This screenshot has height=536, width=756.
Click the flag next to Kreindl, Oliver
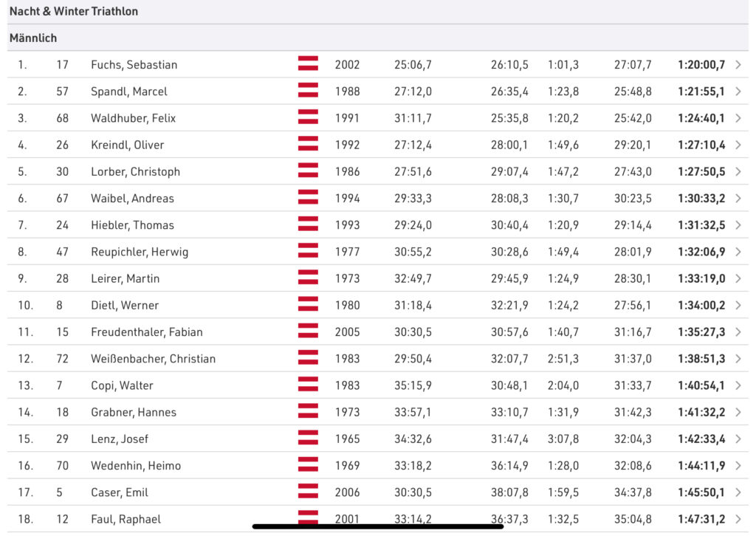point(308,145)
